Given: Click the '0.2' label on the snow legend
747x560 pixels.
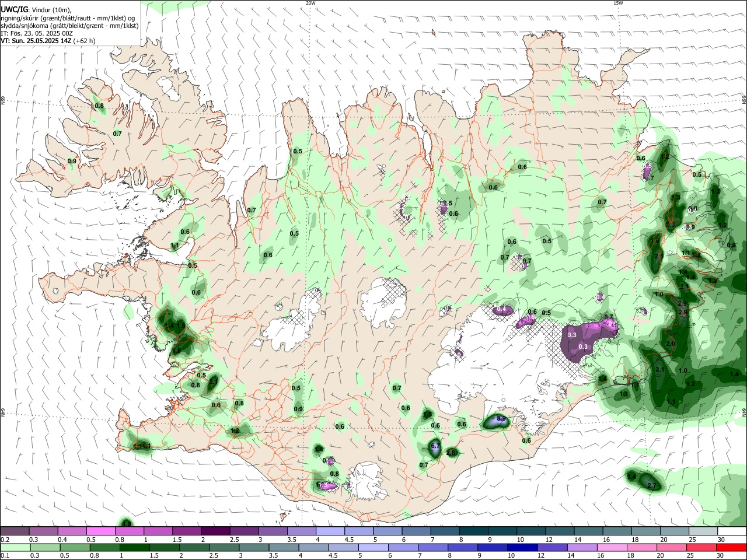Looking at the screenshot, I should tap(5, 540).
